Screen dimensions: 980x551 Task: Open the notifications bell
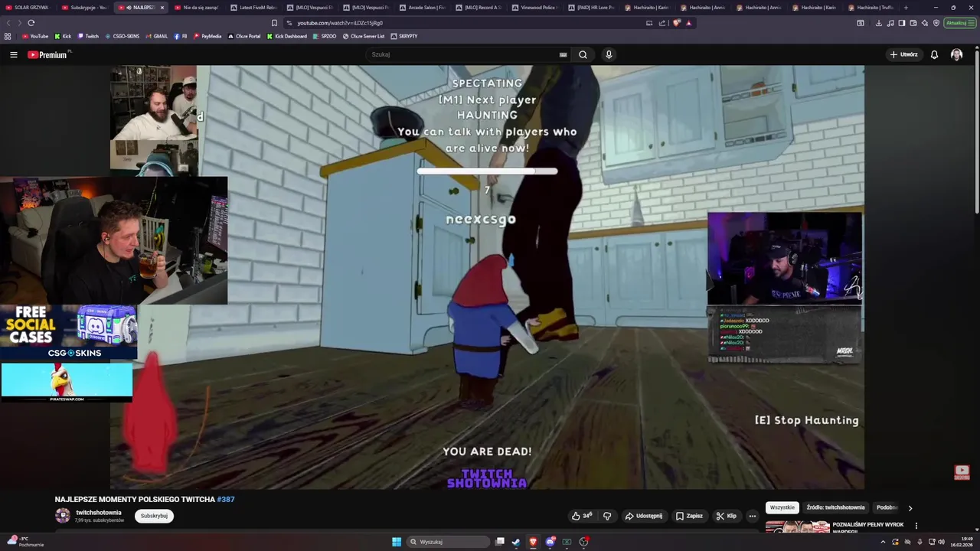(x=934, y=54)
